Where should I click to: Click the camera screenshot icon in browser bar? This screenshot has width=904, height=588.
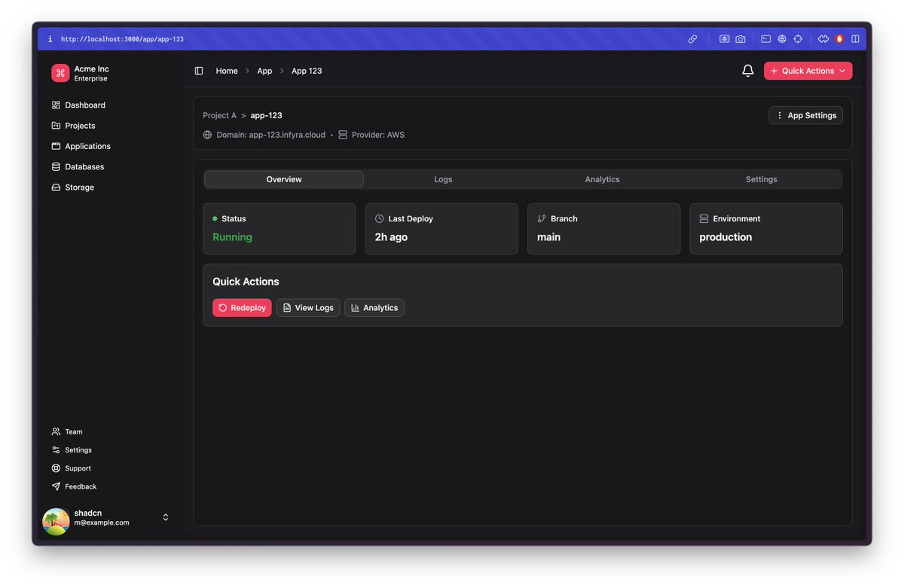click(741, 39)
